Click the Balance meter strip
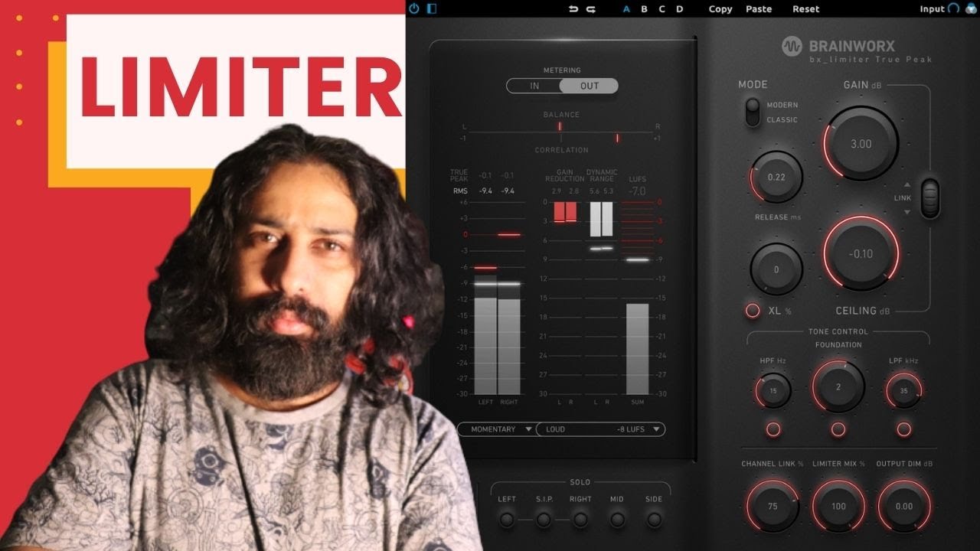This screenshot has width=980, height=551. pyautogui.click(x=561, y=126)
